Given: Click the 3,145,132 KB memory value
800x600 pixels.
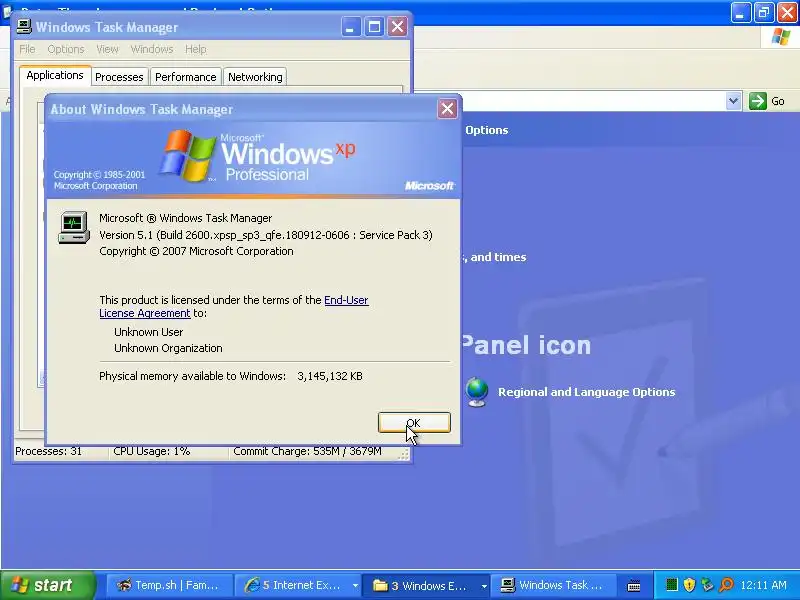Looking at the screenshot, I should tap(330, 376).
